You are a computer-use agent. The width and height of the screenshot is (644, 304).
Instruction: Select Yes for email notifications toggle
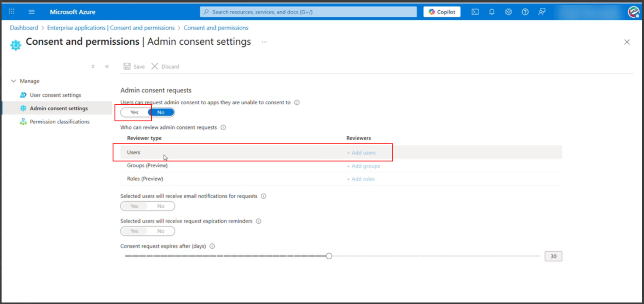coord(134,206)
